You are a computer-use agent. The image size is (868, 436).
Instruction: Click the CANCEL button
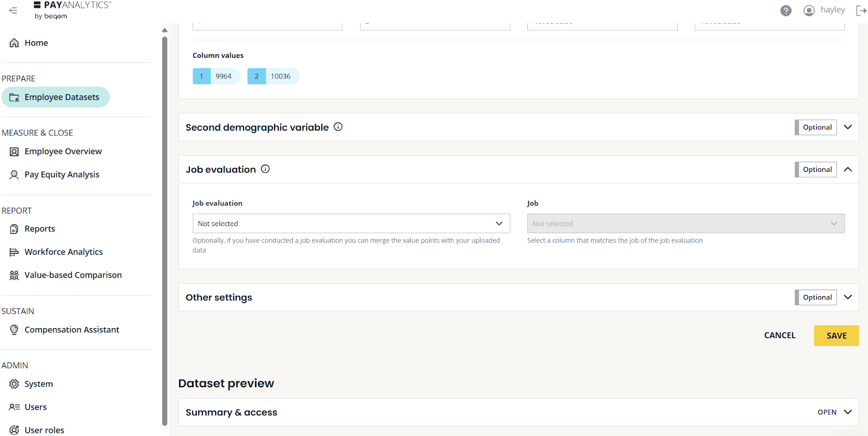(780, 336)
